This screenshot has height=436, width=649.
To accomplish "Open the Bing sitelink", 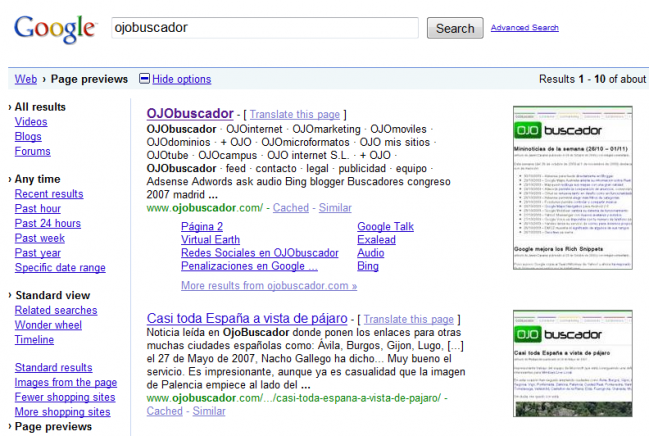I will point(368,266).
